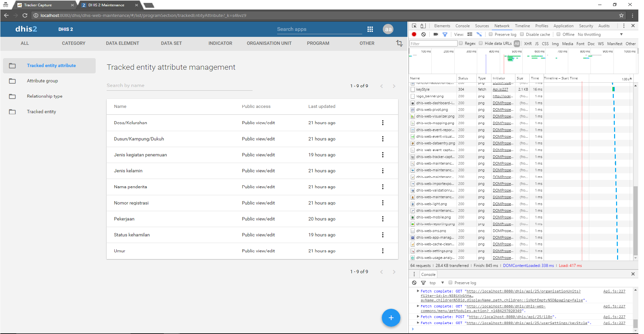Open the apps grid menu icon
Screen dimensions: 644x334
click(370, 29)
